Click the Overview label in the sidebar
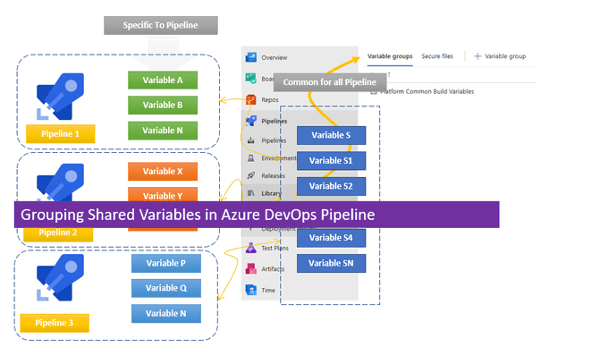 tap(274, 57)
